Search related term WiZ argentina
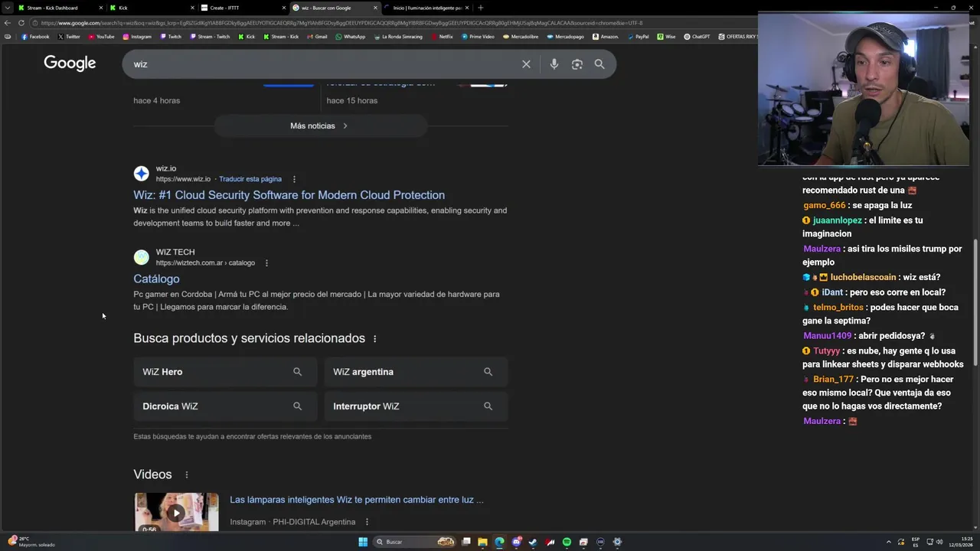This screenshot has width=980, height=551. click(416, 372)
